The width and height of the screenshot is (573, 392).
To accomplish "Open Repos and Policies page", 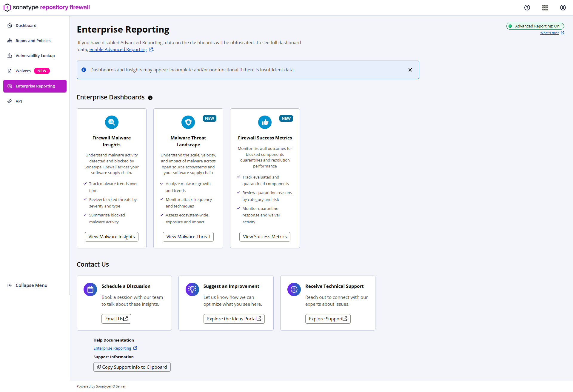I will tap(35, 41).
